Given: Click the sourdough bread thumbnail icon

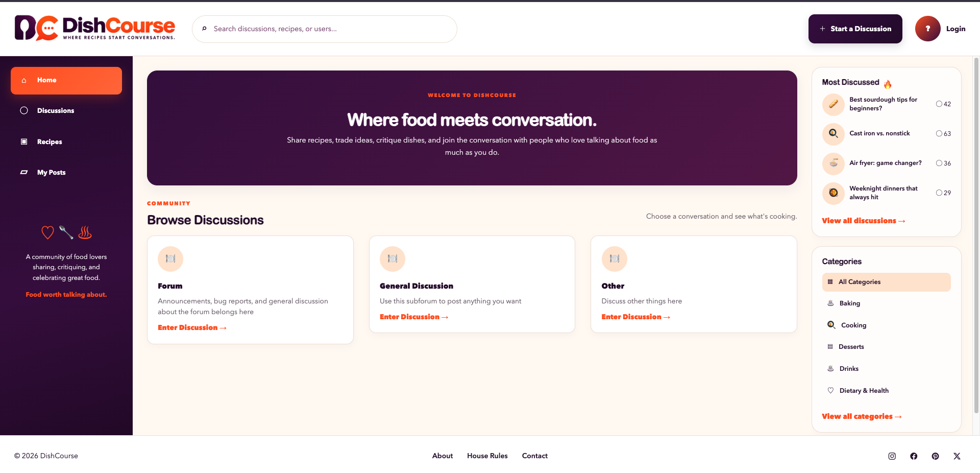Looking at the screenshot, I should pyautogui.click(x=833, y=104).
